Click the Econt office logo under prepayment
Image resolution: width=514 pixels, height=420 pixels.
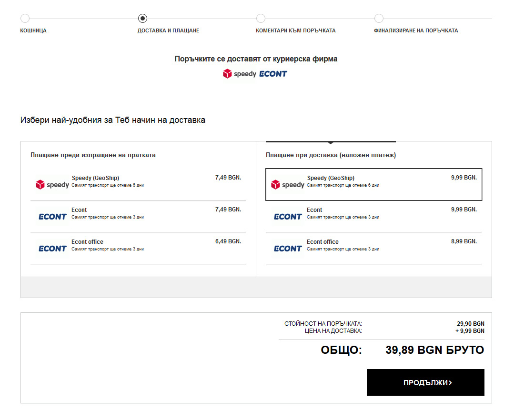[x=52, y=249]
